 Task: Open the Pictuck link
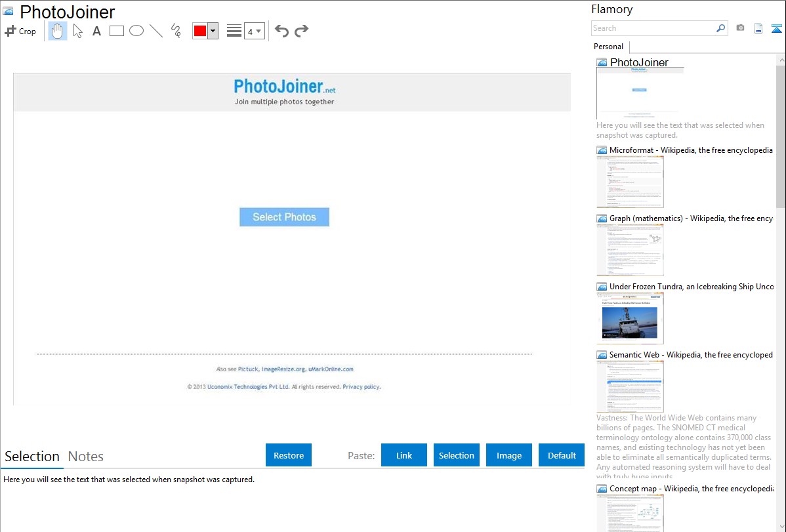[x=248, y=369]
